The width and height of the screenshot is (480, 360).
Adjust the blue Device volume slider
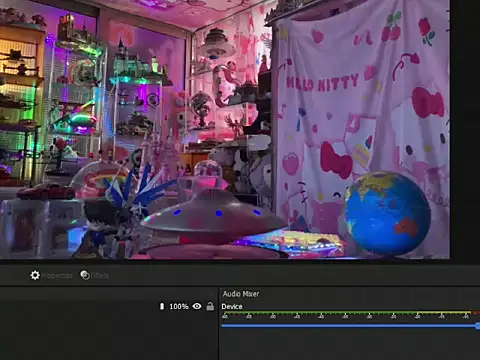350,325
